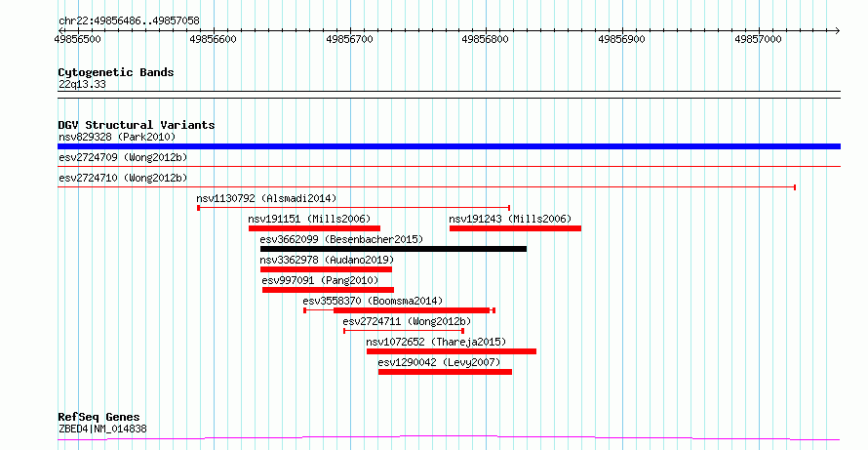Click the ZBED4|NM_014838 gene label
The height and width of the screenshot is (450, 868).
coord(102,429)
